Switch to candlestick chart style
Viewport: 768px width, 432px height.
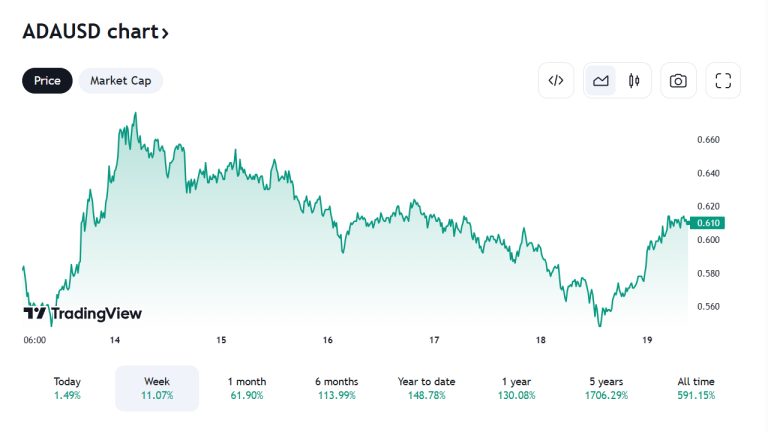pyautogui.click(x=634, y=81)
